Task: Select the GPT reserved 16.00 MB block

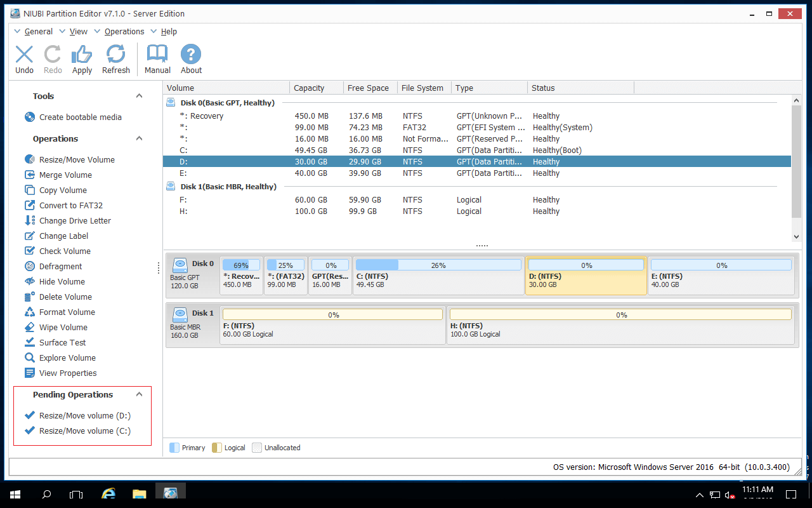Action: pos(330,275)
